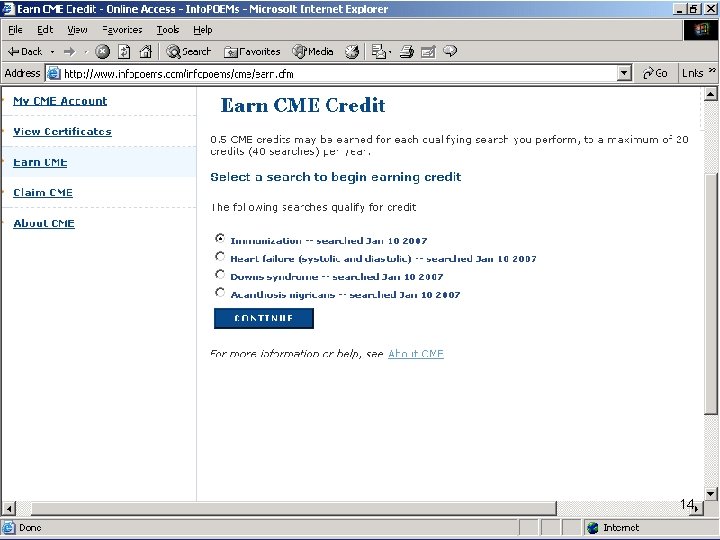Click 'Select a search to begin earning credit'

click(336, 177)
